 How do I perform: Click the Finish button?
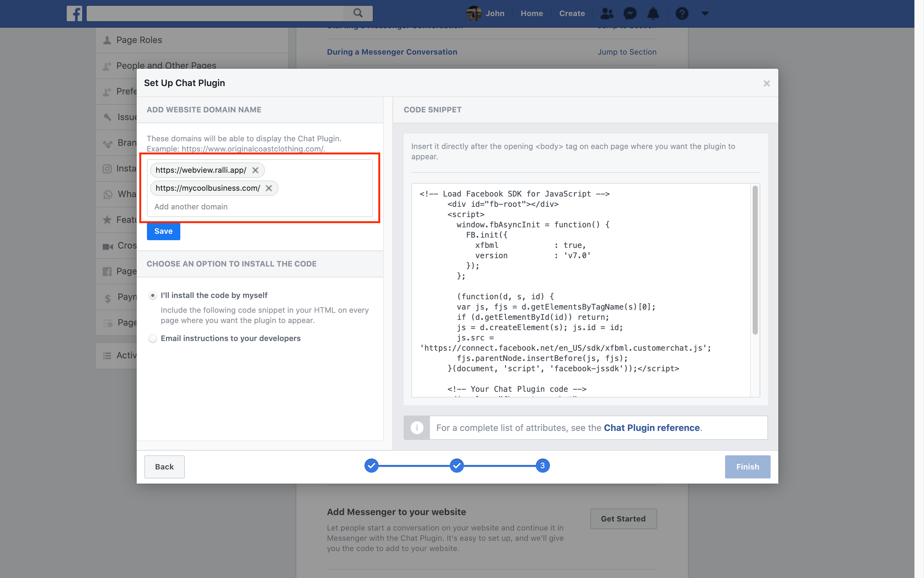(748, 467)
